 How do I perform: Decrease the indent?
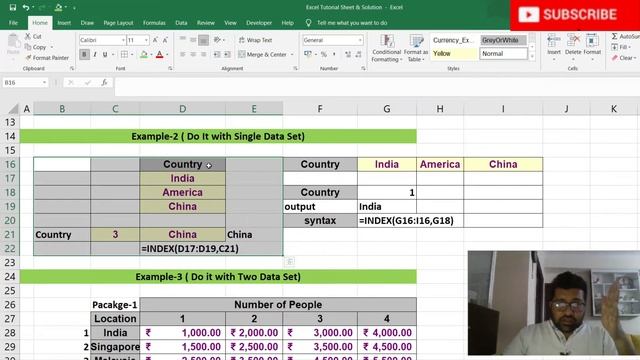click(x=217, y=54)
